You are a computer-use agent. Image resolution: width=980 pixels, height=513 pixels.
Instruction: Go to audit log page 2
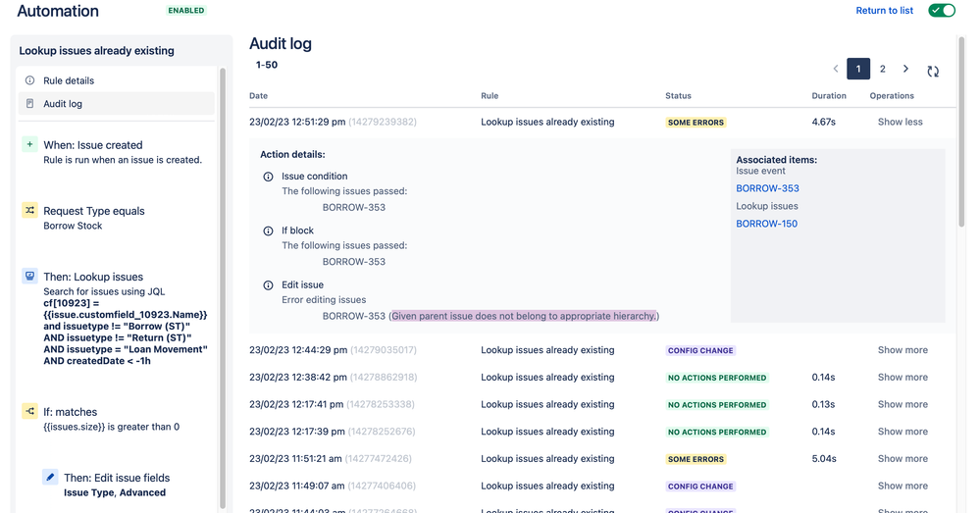pos(883,69)
